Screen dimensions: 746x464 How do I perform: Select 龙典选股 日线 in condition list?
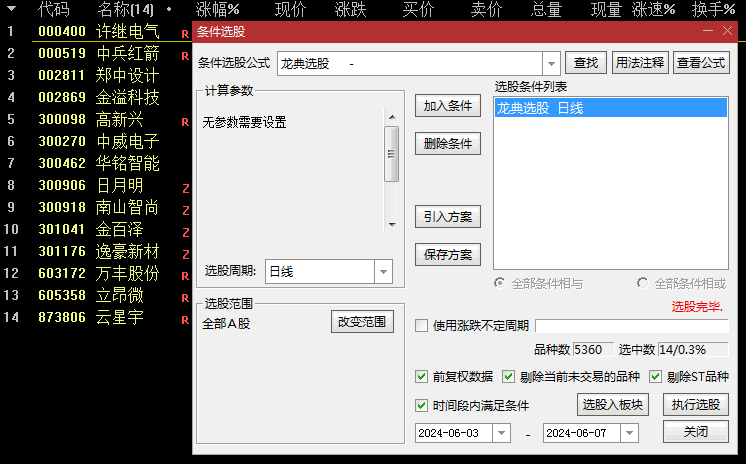tap(610, 108)
